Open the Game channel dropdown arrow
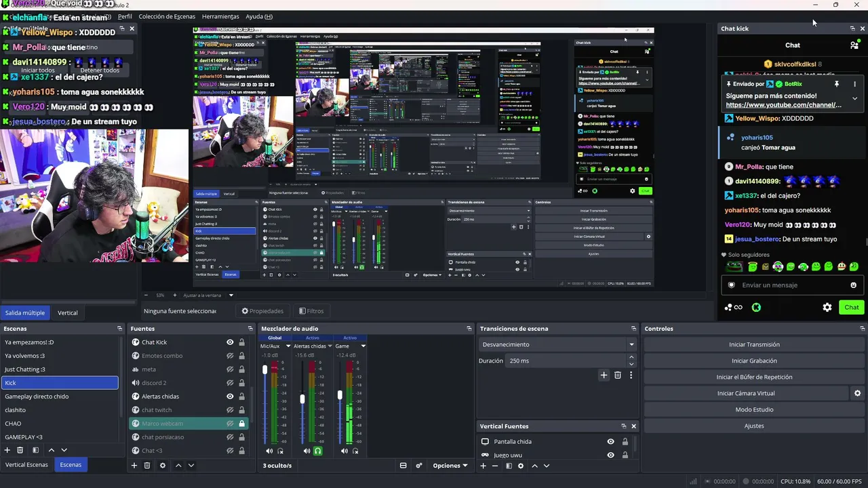 pos(363,346)
